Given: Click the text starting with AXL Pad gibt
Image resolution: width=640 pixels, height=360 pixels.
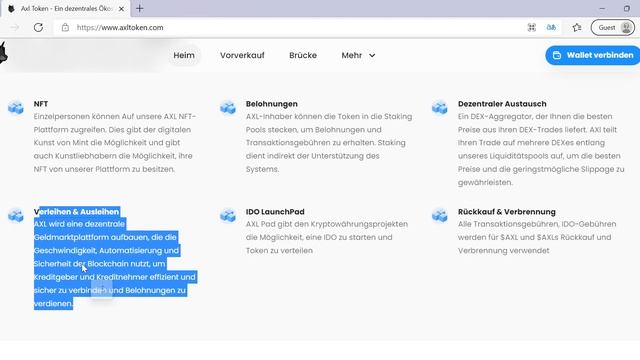Looking at the screenshot, I should 327,237.
